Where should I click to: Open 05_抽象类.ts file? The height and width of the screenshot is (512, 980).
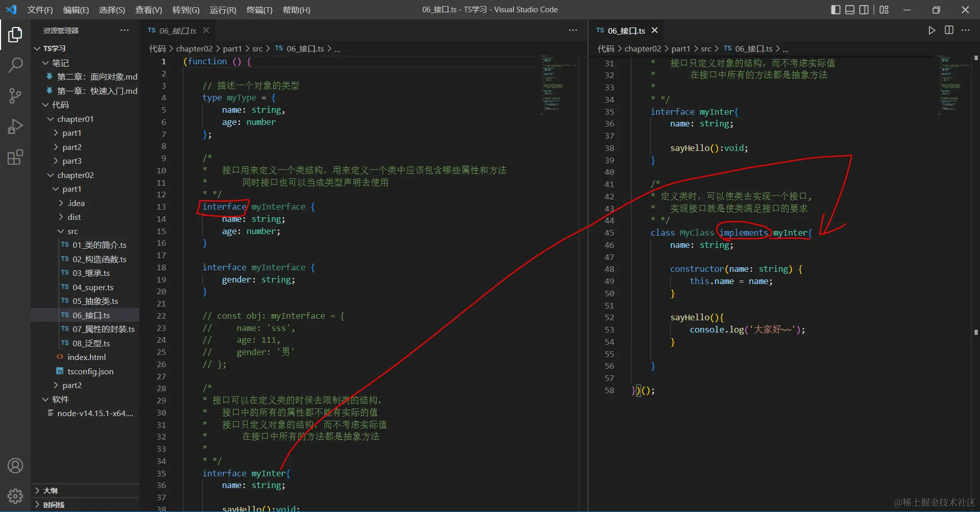point(85,301)
